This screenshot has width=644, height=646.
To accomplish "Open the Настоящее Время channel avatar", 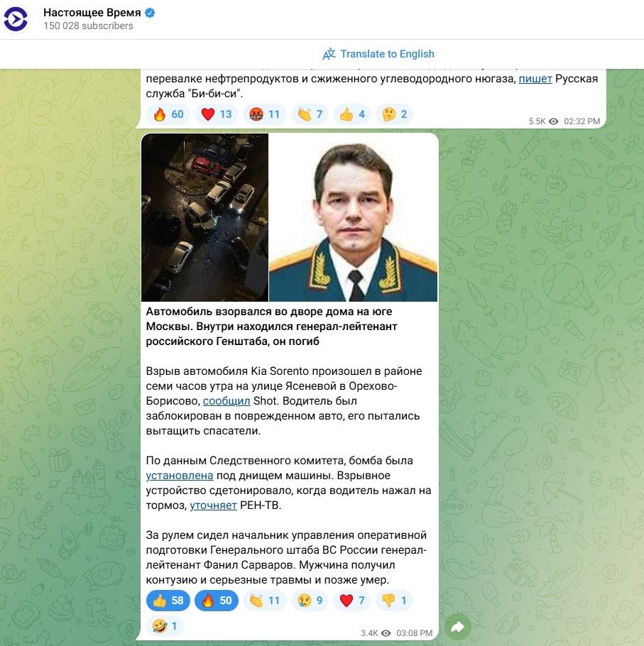I will (16, 19).
